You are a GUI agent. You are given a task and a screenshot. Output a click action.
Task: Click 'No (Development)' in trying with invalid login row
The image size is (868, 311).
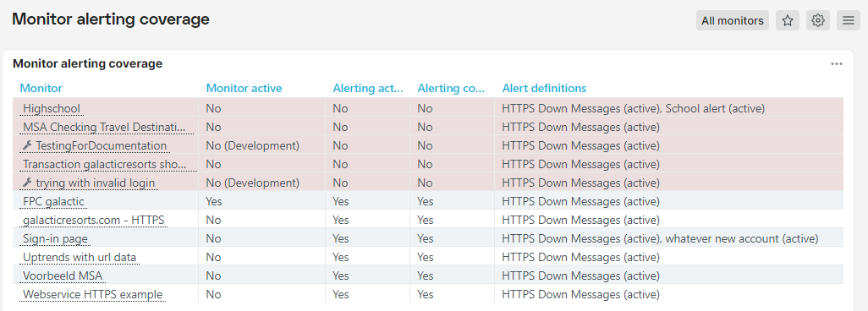252,183
